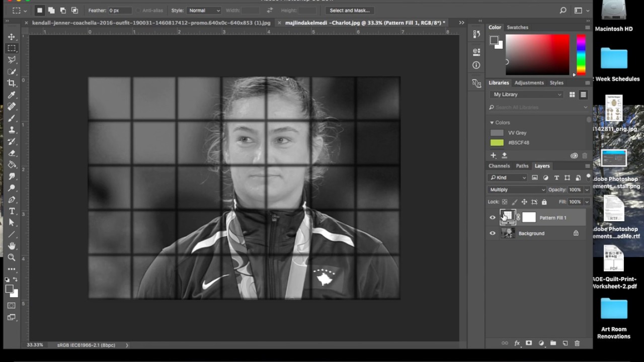The width and height of the screenshot is (644, 362).
Task: Click the VV Grey color swatch
Action: [x=497, y=133]
